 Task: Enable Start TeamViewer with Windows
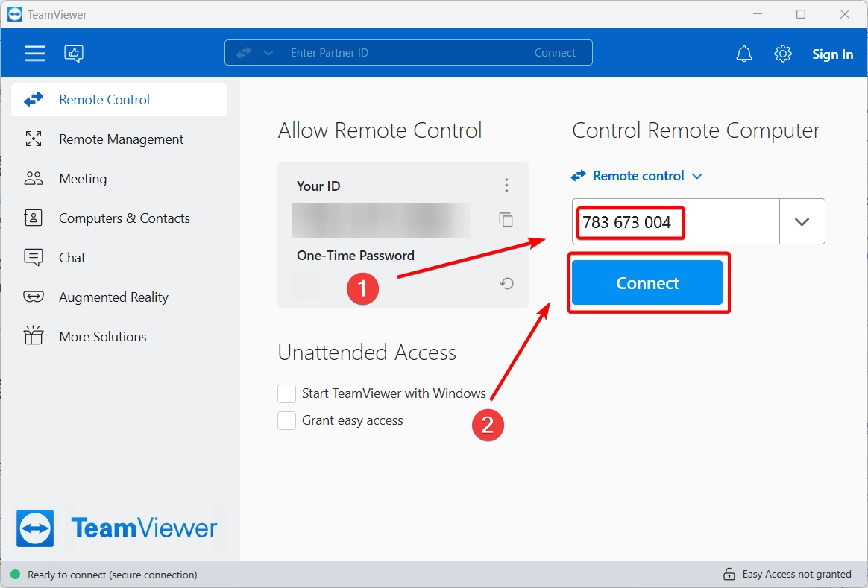point(287,393)
